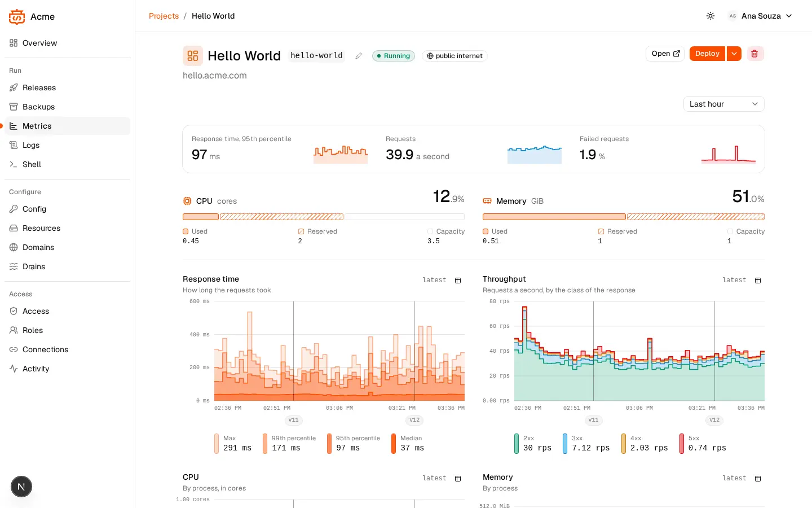This screenshot has height=508, width=812.
Task: Open Domains in the sidebar
Action: (x=68, y=247)
